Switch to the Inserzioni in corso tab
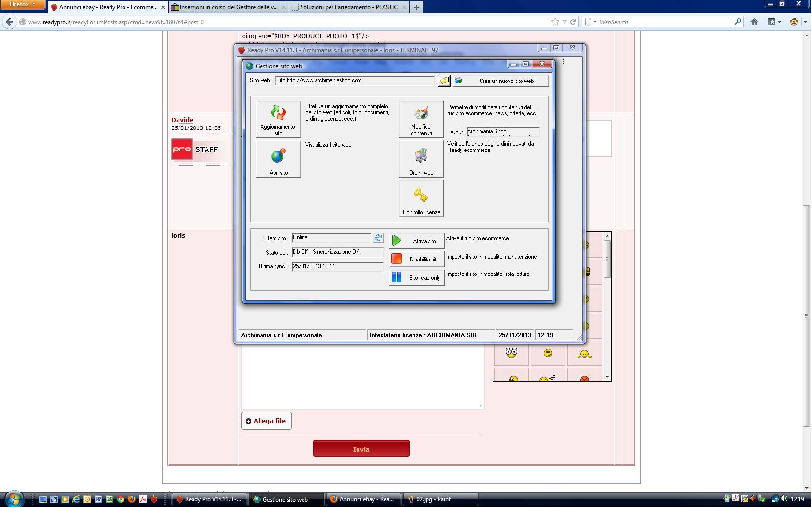The image size is (812, 507). tap(228, 7)
